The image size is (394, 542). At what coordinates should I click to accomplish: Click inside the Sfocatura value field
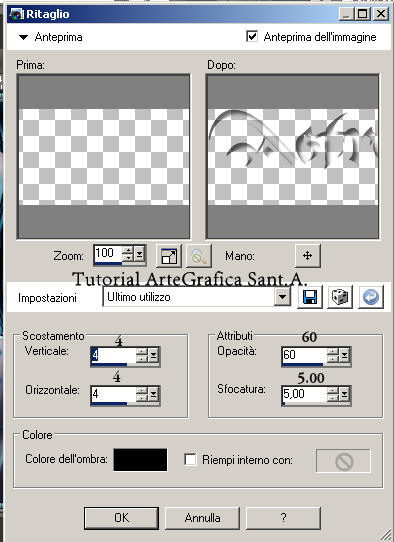(x=304, y=394)
